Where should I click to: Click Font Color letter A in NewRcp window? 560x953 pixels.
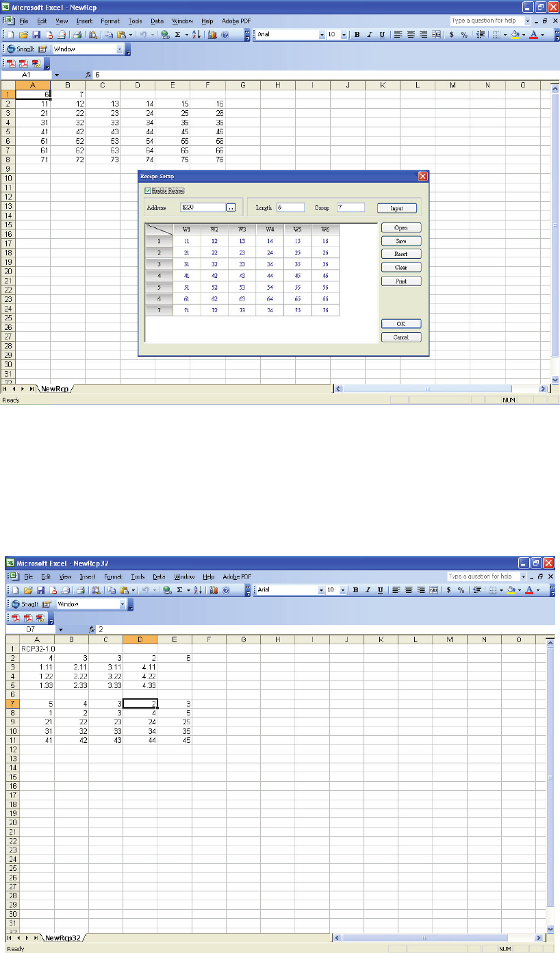tap(535, 34)
